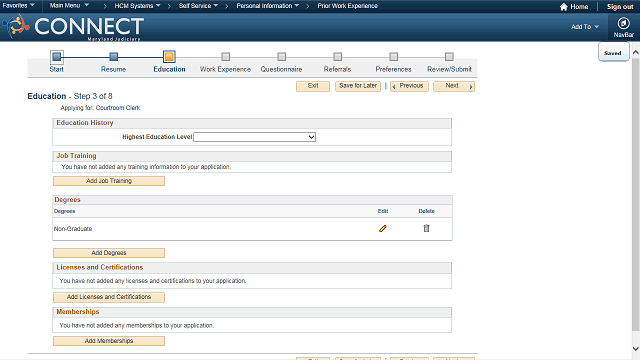This screenshot has width=640, height=360.
Task: Expand the Add To dropdown
Action: [x=584, y=27]
